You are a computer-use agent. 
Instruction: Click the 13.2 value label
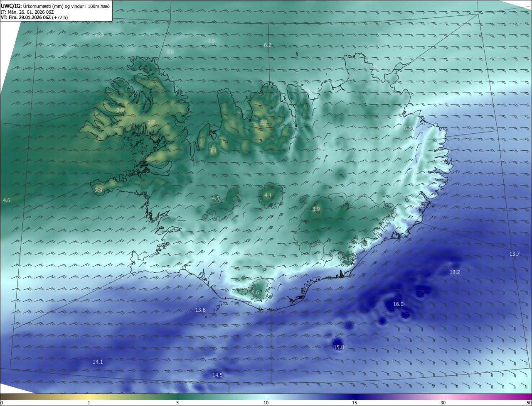(455, 272)
